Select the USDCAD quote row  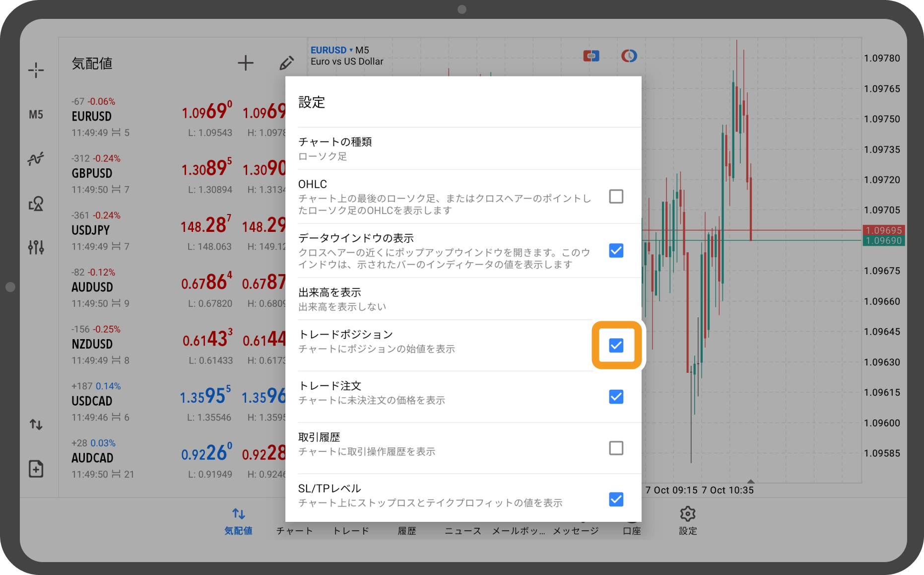click(x=172, y=402)
